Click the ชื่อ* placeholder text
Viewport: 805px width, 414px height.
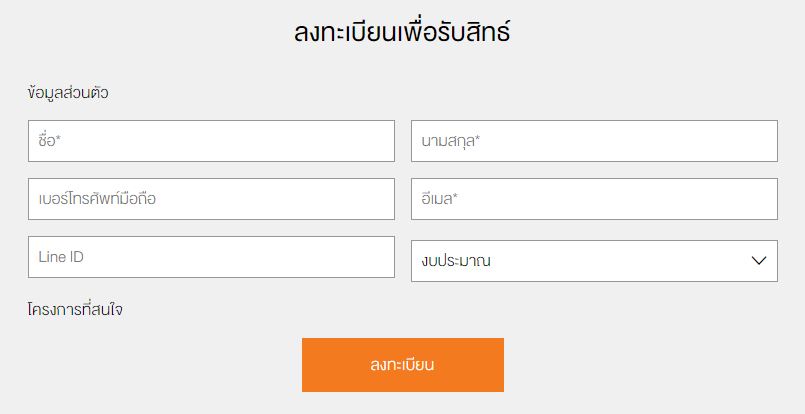tap(50, 141)
